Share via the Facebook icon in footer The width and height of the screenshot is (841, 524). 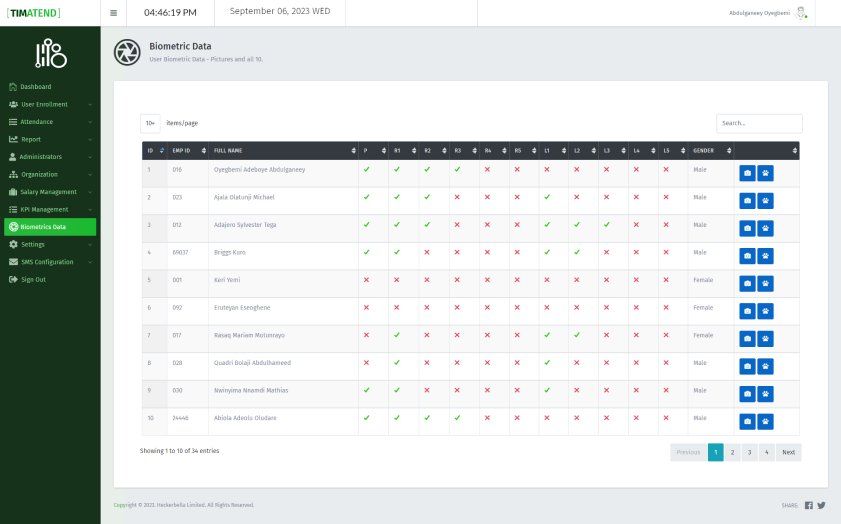point(808,505)
